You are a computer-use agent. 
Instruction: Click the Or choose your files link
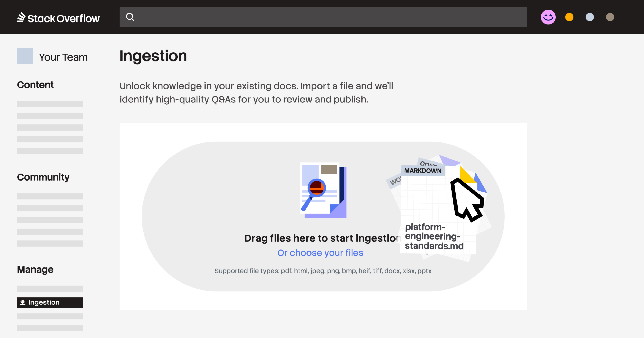tap(320, 253)
